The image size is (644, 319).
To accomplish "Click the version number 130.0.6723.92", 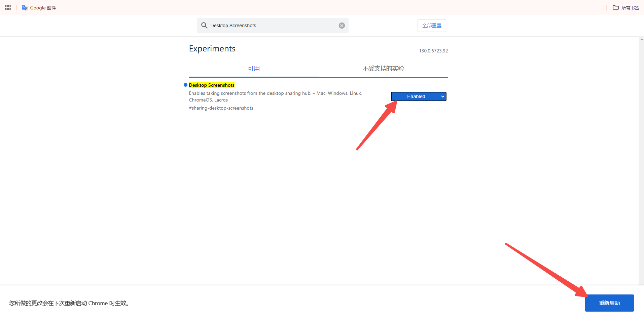I will tap(433, 51).
